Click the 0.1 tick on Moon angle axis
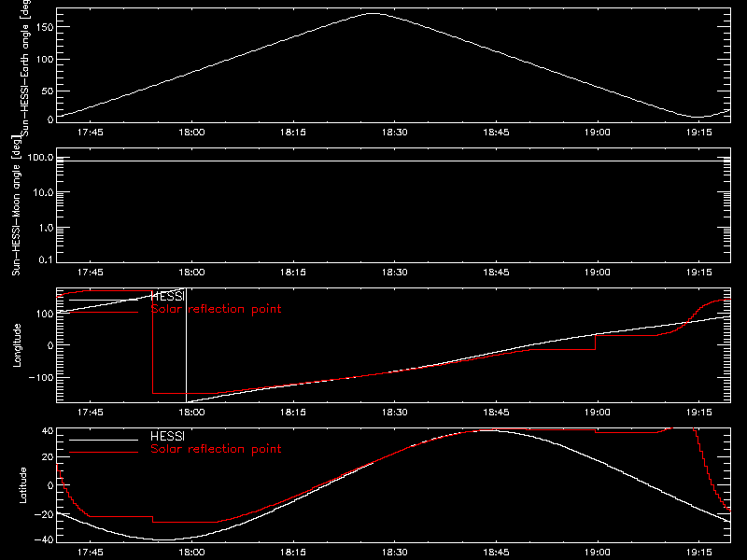The width and height of the screenshot is (747, 560). 46,259
